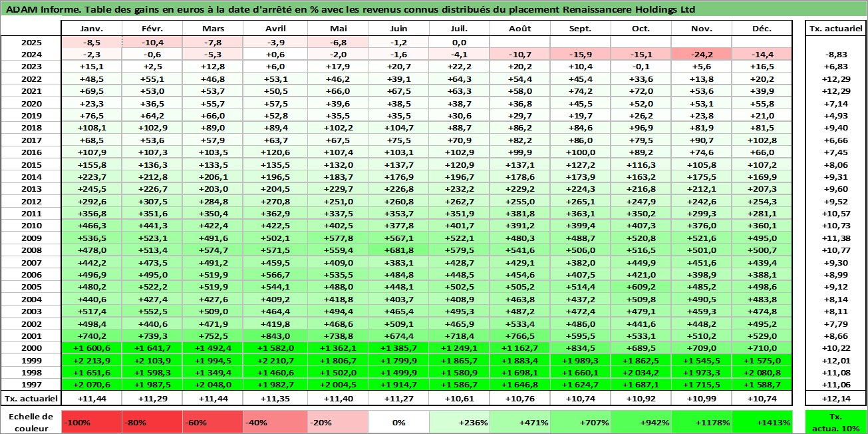Click the Févr. actuarial rate +11,29 in bottom row
868x434 pixels.
coord(152,398)
